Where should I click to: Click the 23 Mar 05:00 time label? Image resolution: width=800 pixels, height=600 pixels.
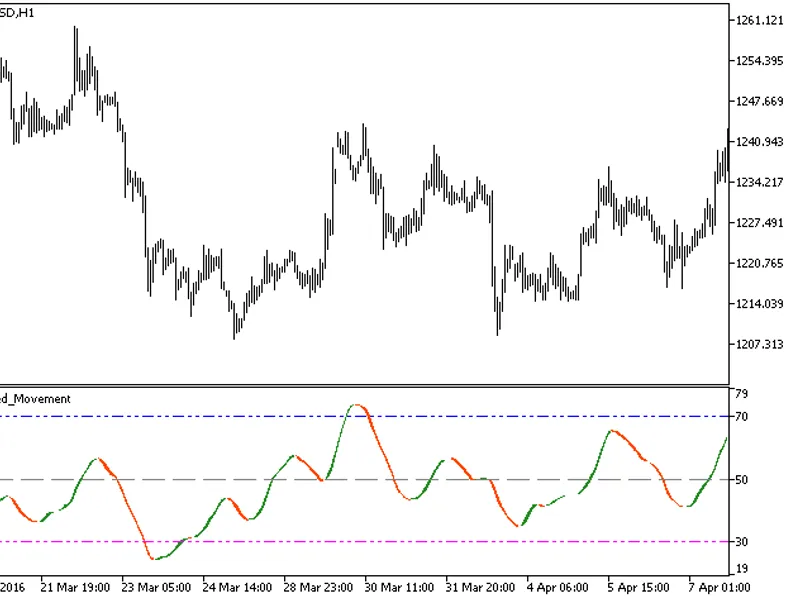(156, 588)
